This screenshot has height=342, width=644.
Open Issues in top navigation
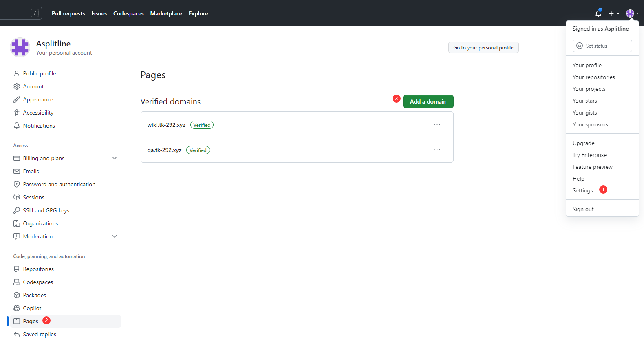pyautogui.click(x=99, y=13)
